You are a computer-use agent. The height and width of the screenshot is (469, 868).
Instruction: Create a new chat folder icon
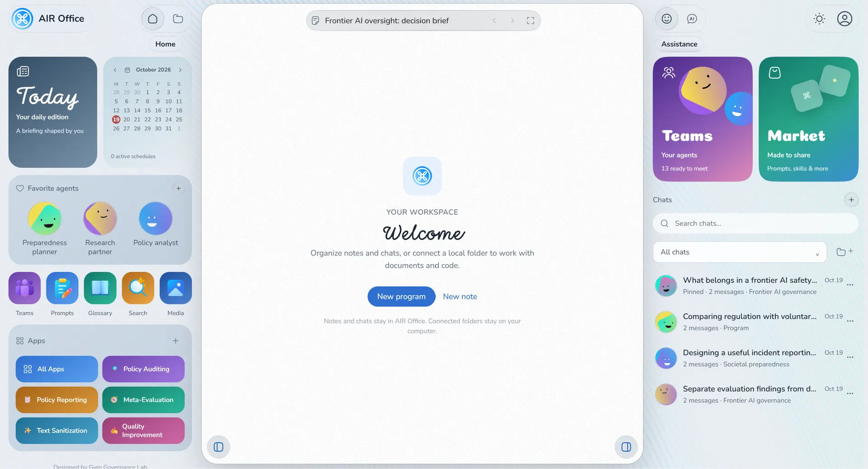click(844, 252)
